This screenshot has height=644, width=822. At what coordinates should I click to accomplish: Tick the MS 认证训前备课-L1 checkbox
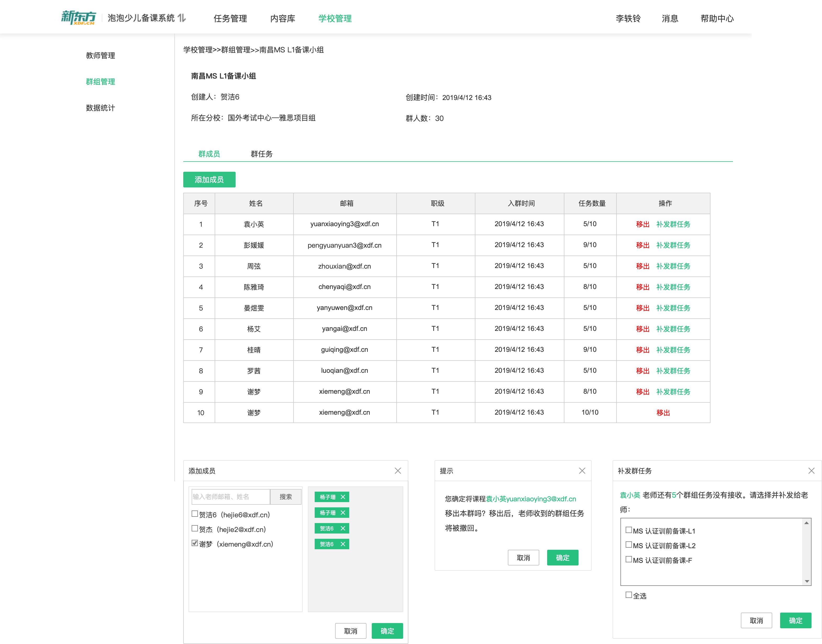[629, 530]
